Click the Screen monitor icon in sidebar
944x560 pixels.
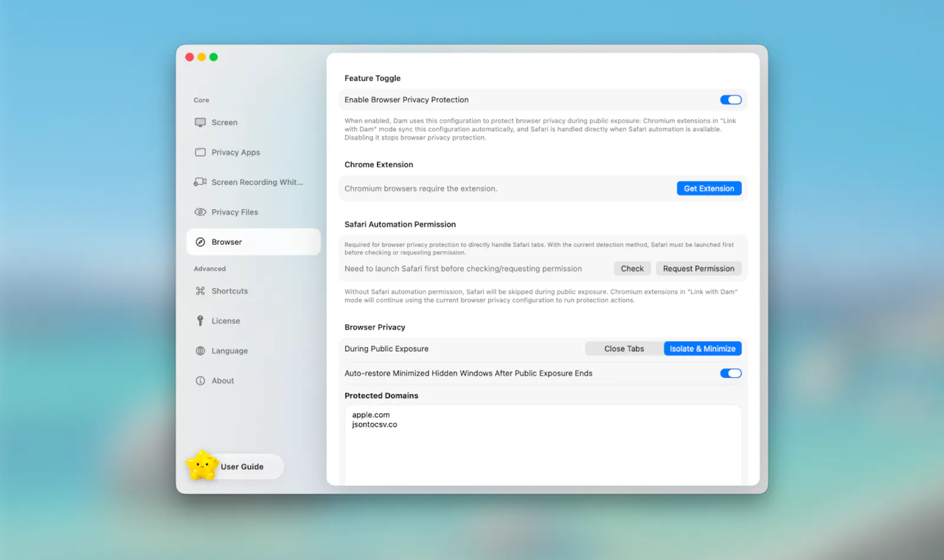coord(200,123)
